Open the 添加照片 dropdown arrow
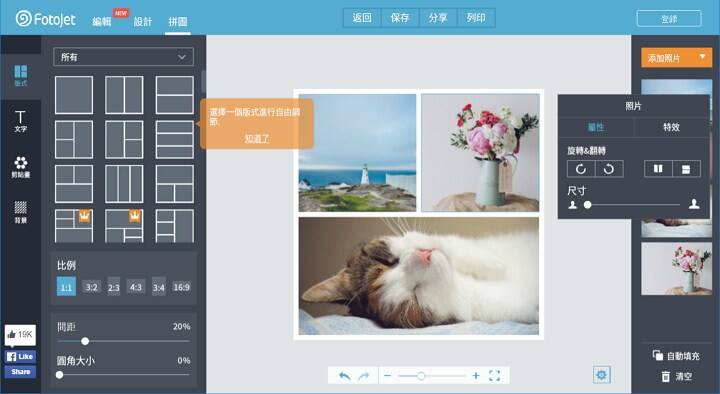This screenshot has height=394, width=720. [702, 57]
